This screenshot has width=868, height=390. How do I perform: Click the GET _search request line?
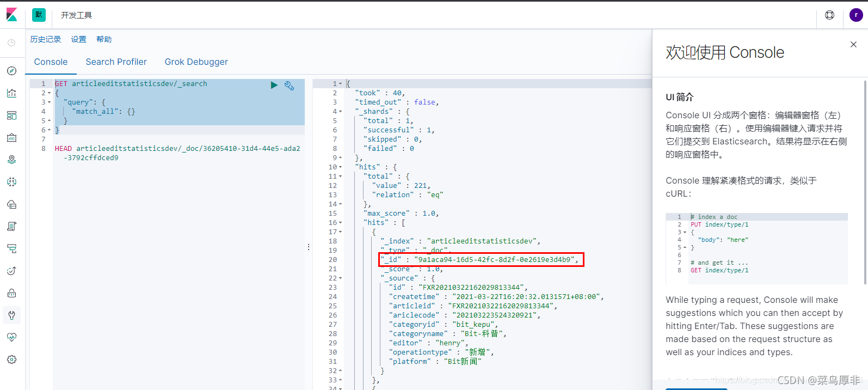tap(131, 84)
